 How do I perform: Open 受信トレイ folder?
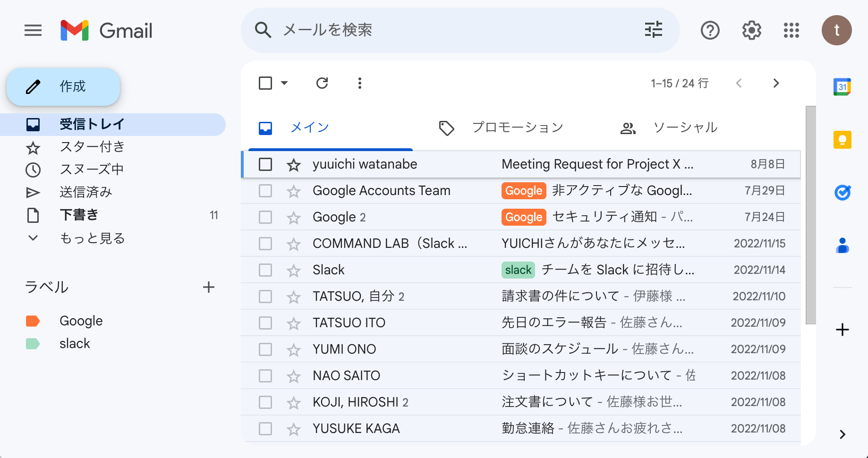(x=113, y=125)
